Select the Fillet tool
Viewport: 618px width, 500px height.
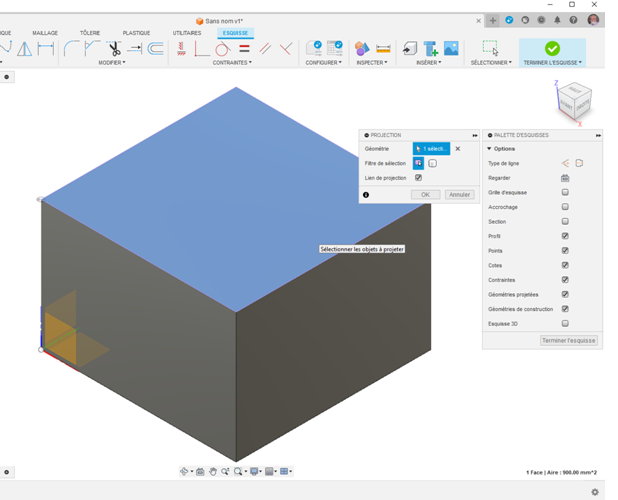click(71, 49)
